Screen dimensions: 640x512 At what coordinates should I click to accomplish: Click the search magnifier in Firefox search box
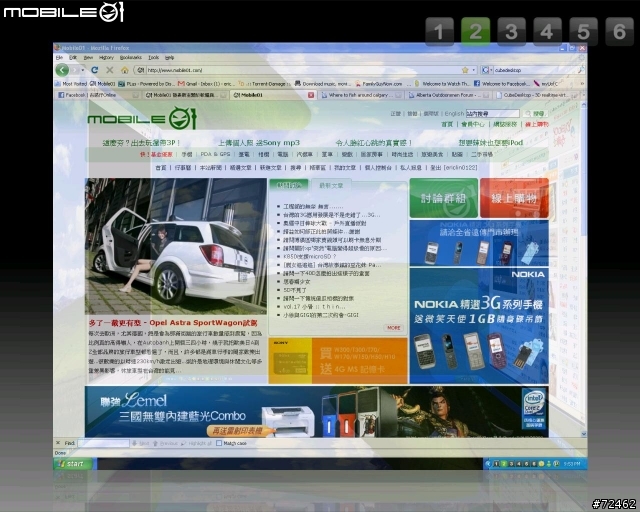tap(581, 70)
